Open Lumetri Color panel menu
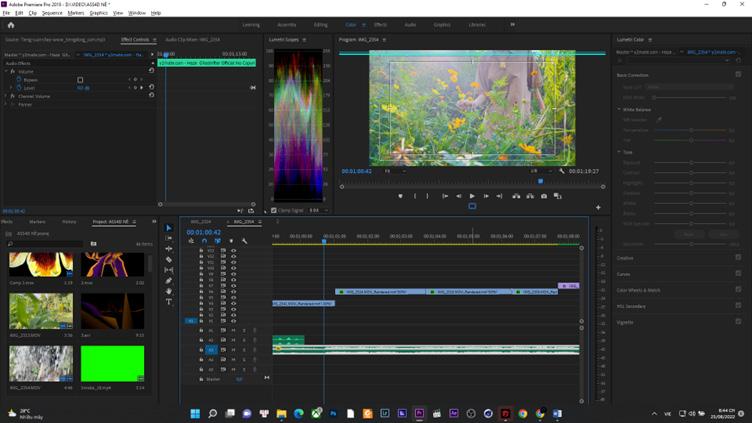 coord(650,39)
